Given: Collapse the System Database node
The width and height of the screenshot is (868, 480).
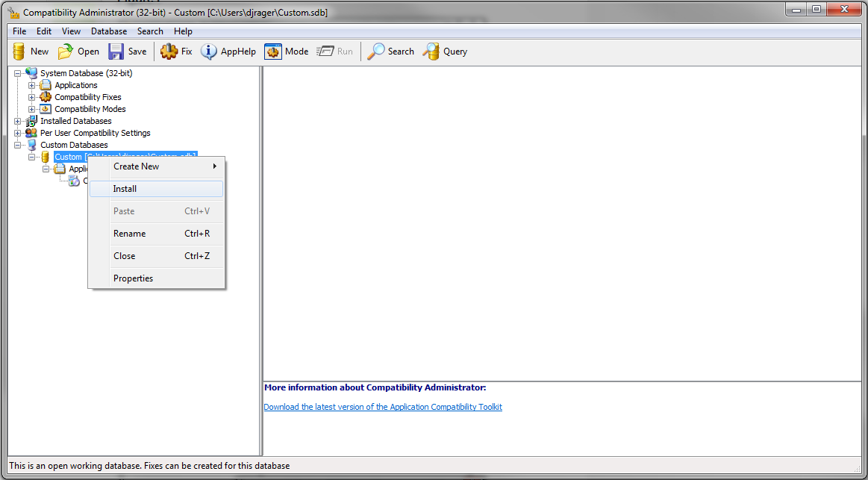Looking at the screenshot, I should [x=18, y=73].
